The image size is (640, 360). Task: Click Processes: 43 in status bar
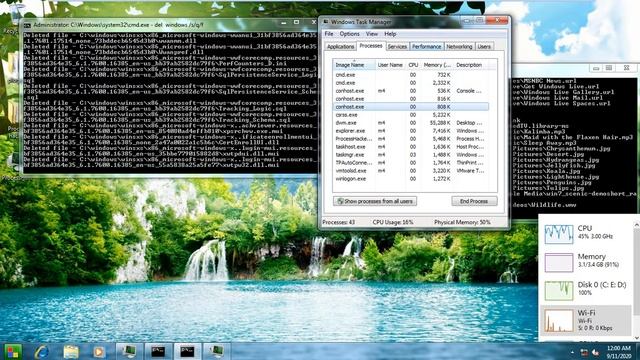(x=338, y=222)
